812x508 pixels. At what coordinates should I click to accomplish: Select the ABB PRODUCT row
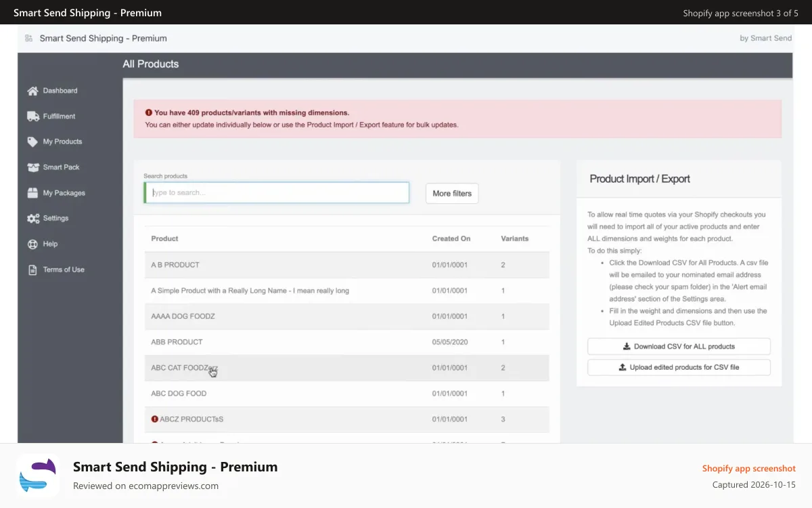(346, 342)
